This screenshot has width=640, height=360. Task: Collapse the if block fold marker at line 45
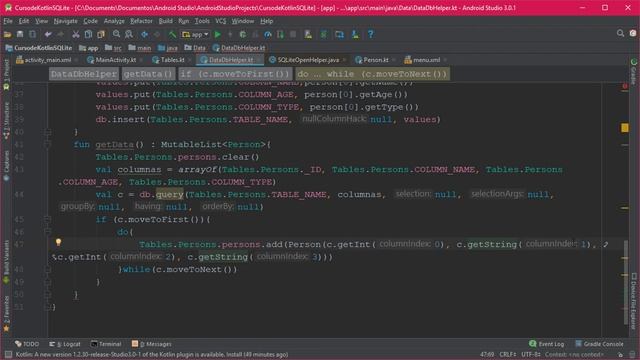(x=47, y=220)
